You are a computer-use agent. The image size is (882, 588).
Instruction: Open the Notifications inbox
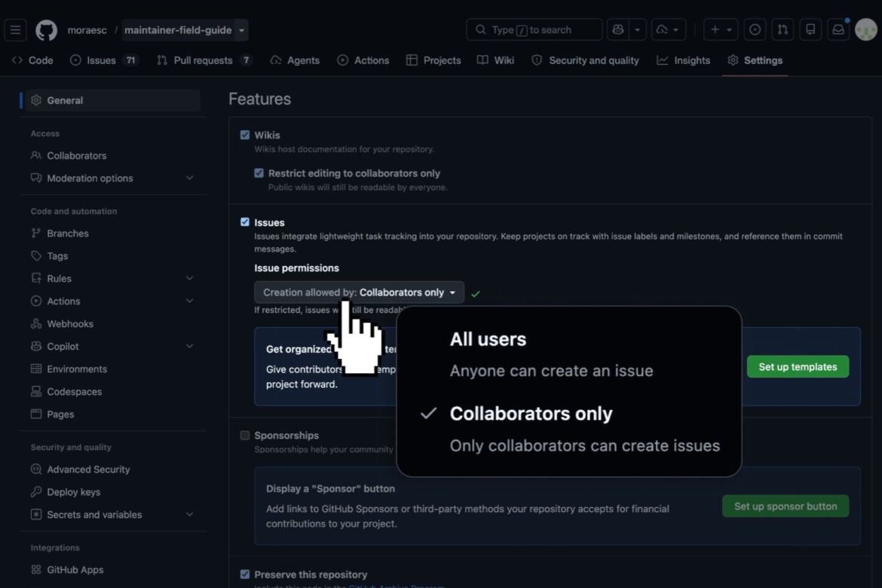(838, 30)
